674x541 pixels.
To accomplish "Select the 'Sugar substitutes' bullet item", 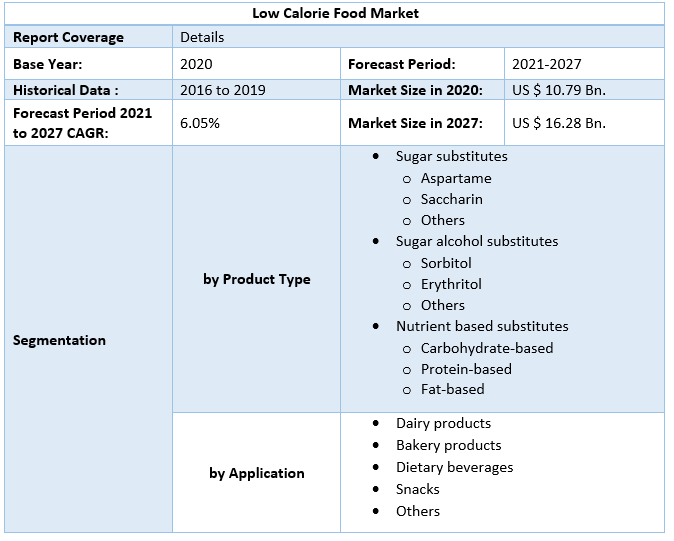I will [451, 156].
